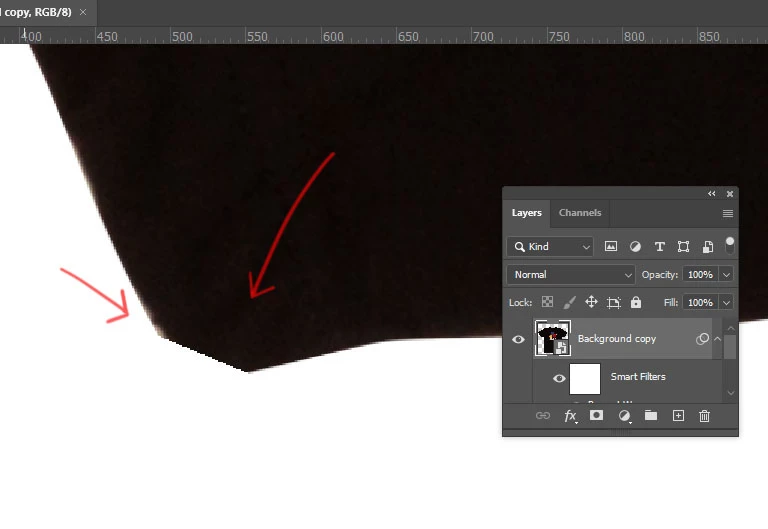Collapse the Background copy smart filters list
This screenshot has width=768, height=529.
(718, 338)
